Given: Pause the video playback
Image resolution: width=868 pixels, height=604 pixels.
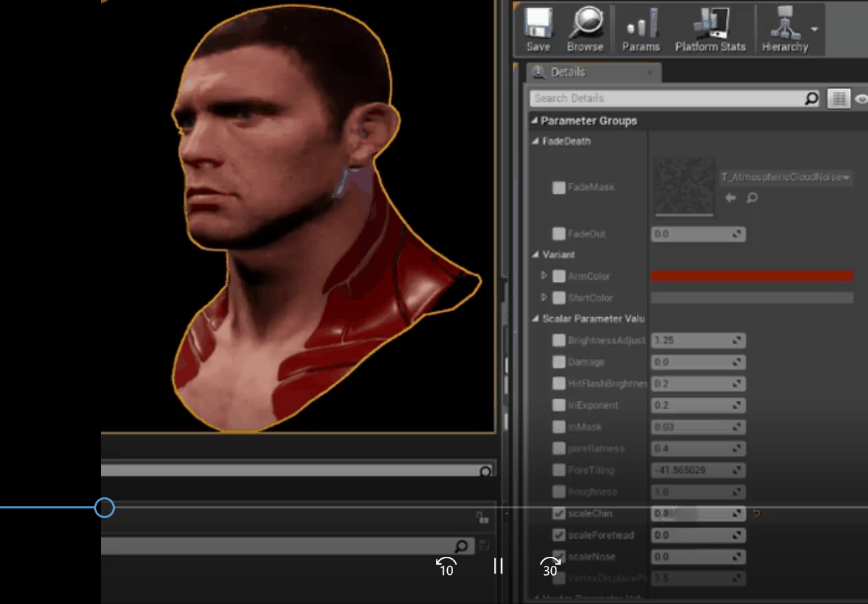Looking at the screenshot, I should point(498,566).
